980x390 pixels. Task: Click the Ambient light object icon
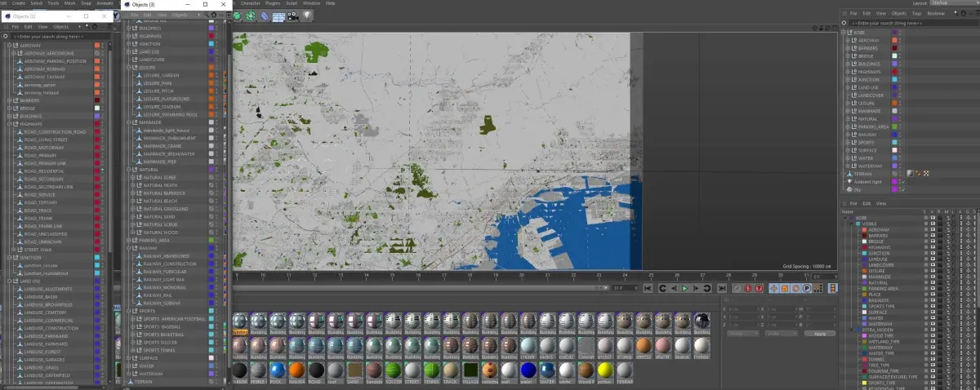[850, 181]
